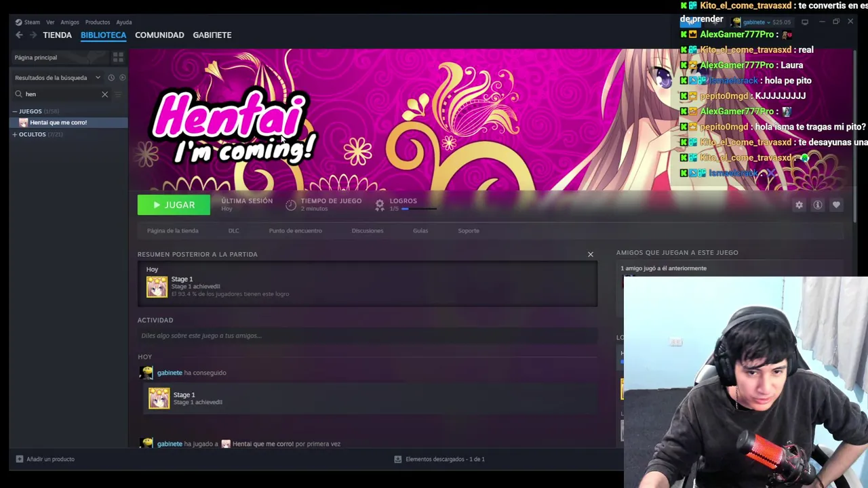This screenshot has width=868, height=488.
Task: Go forward with the right arrow
Action: tap(33, 35)
